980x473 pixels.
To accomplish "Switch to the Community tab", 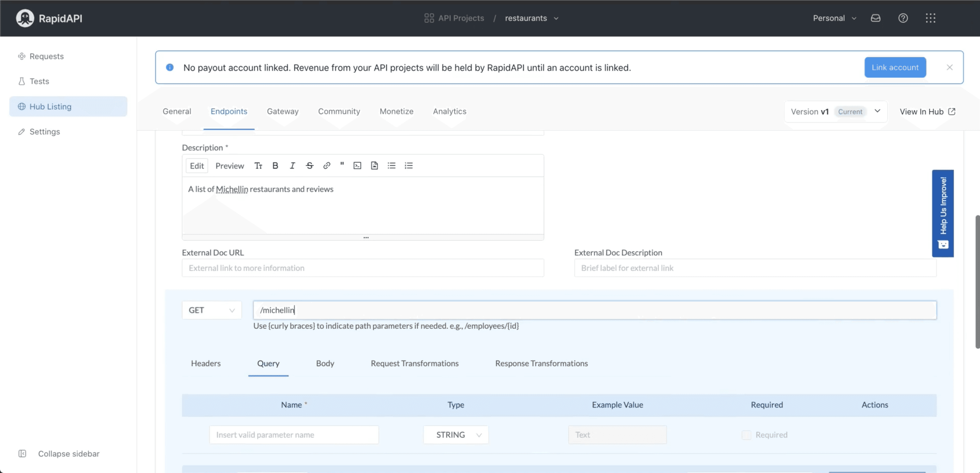I will pos(339,111).
